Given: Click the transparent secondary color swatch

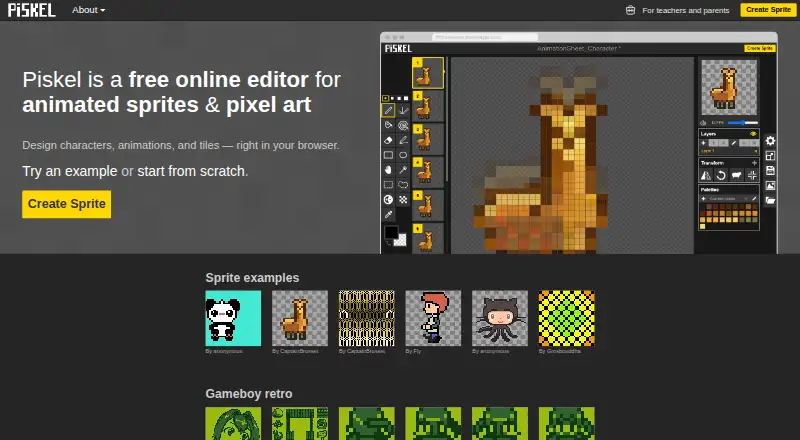Looking at the screenshot, I should pyautogui.click(x=401, y=240).
